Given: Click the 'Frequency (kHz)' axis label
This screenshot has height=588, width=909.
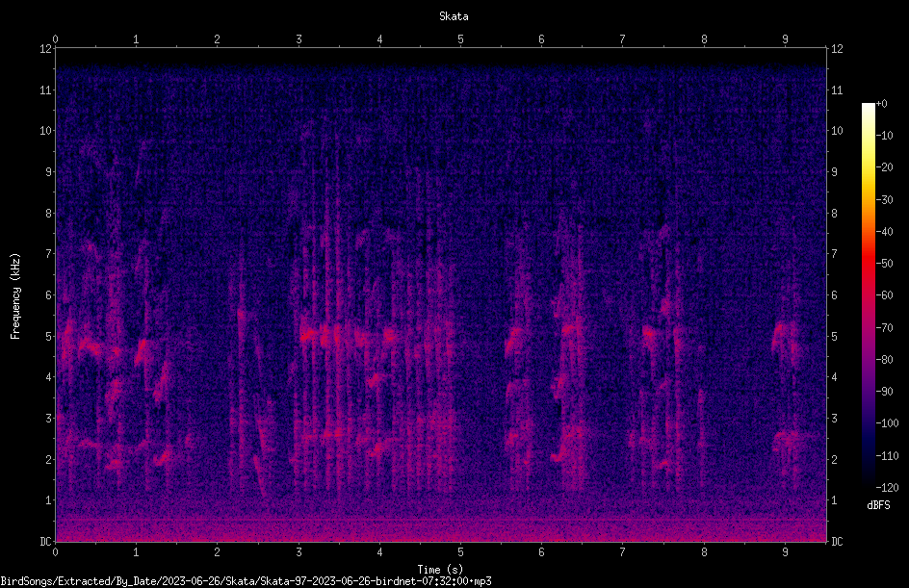Looking at the screenshot, I should coord(15,296).
